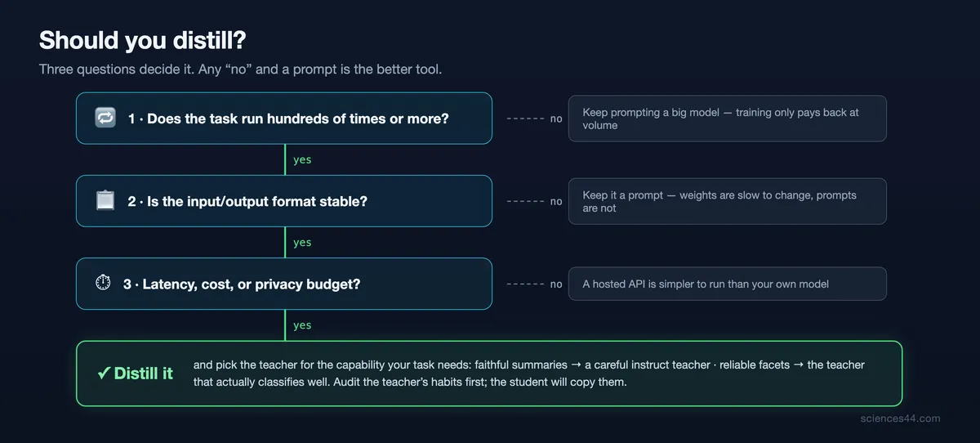980x443 pixels.
Task: Click the stopwatch icon in question 3
Action: [x=103, y=284]
